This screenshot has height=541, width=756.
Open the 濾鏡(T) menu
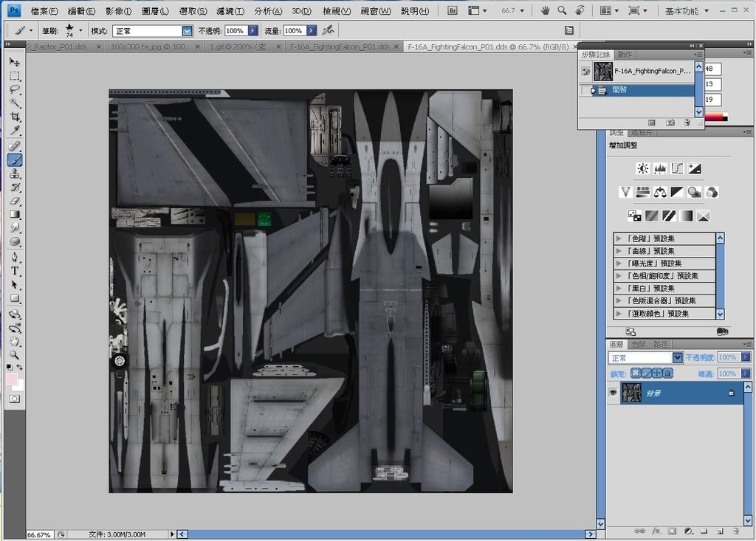tap(230, 12)
